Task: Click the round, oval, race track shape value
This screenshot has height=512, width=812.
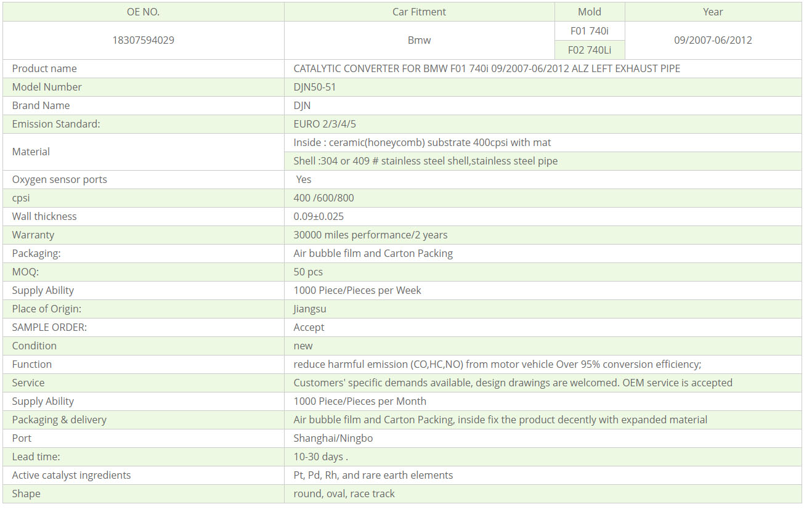Action: [x=344, y=494]
